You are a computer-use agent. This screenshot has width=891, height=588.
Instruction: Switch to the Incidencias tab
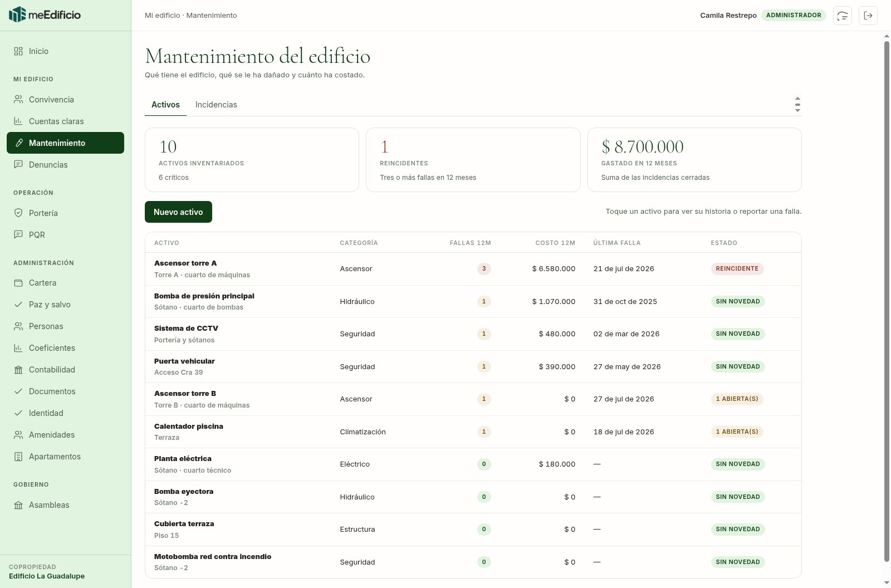216,105
